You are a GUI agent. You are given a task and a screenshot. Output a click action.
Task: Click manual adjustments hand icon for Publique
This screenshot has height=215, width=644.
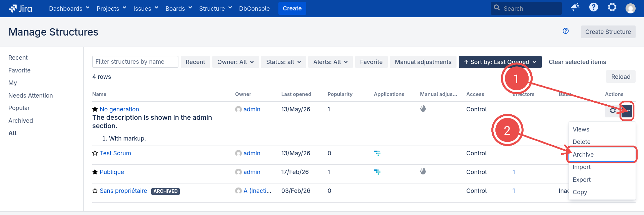pos(423,171)
